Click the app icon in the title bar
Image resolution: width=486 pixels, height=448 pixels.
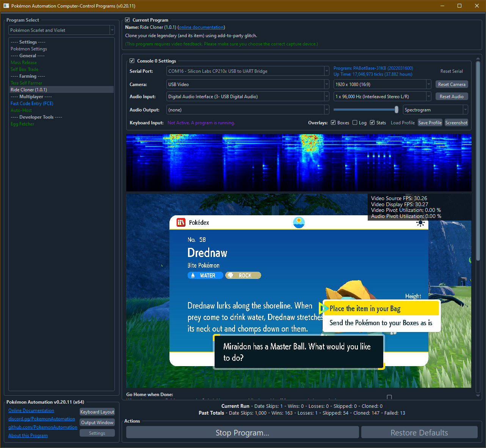click(x=6, y=6)
